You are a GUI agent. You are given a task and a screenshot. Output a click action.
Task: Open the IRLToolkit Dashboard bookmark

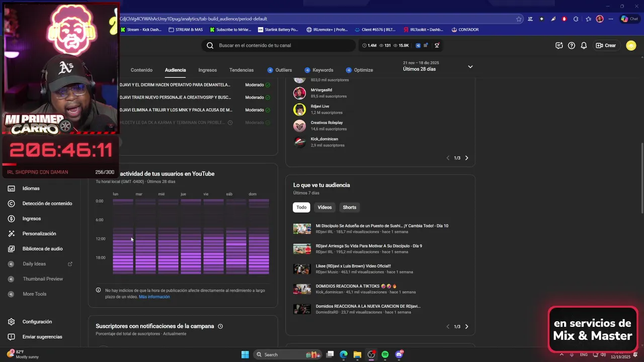coord(423,30)
